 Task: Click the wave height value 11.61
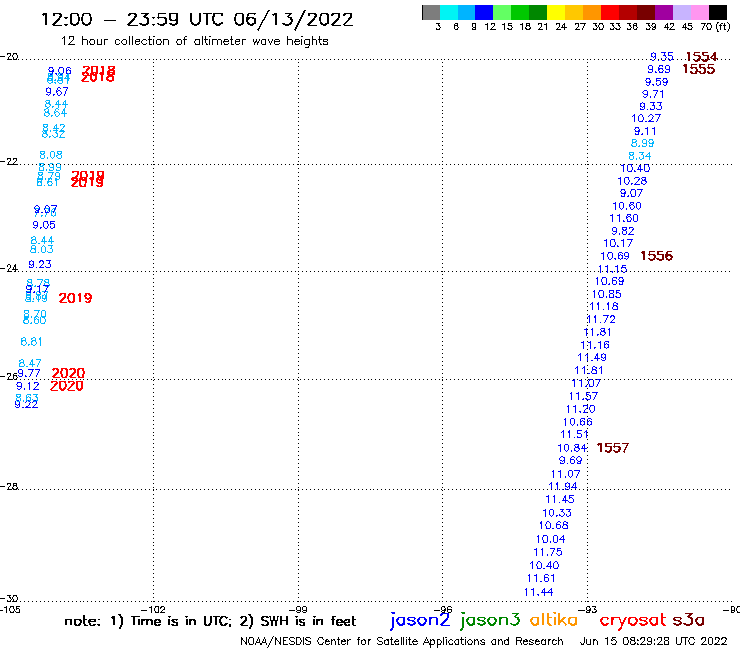[x=541, y=578]
